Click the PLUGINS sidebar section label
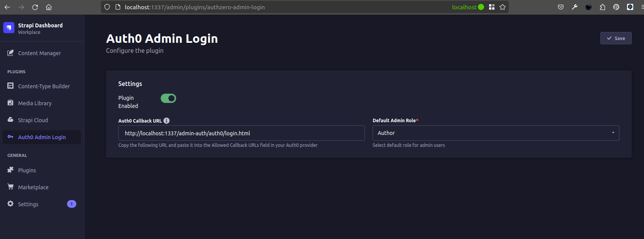644x239 pixels. [x=16, y=72]
